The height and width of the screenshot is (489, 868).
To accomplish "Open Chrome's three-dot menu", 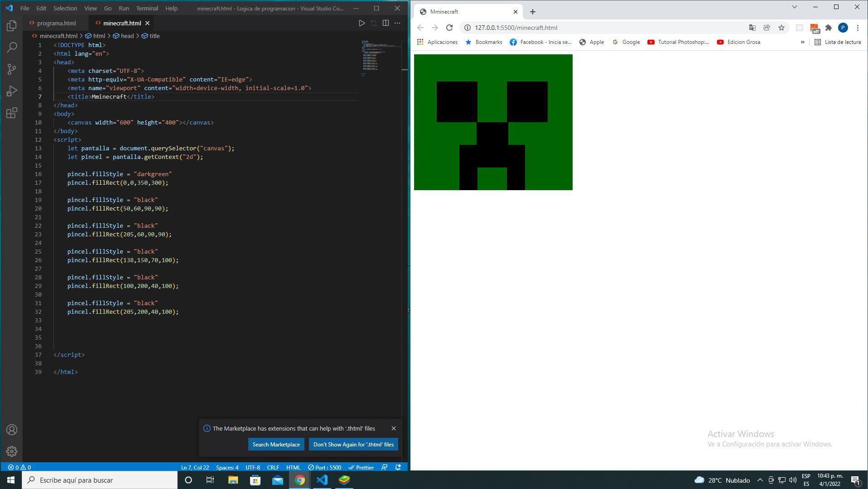I will click(x=858, y=28).
